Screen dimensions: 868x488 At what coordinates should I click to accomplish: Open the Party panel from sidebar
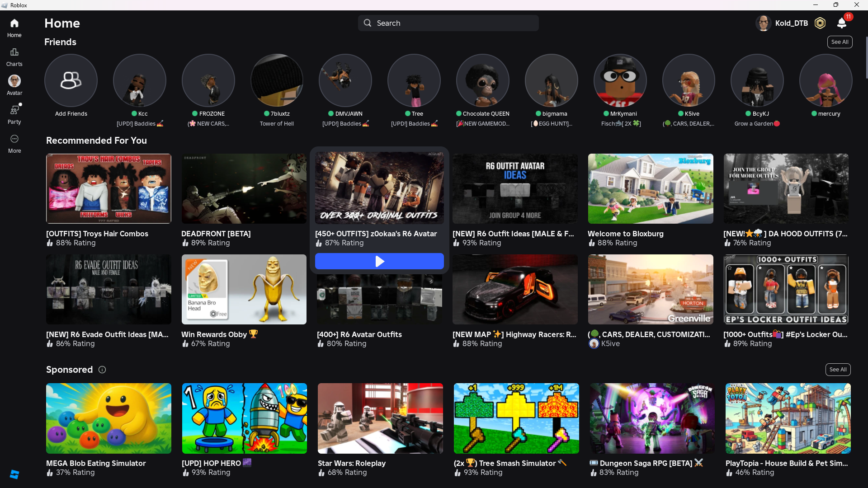pos(14,115)
